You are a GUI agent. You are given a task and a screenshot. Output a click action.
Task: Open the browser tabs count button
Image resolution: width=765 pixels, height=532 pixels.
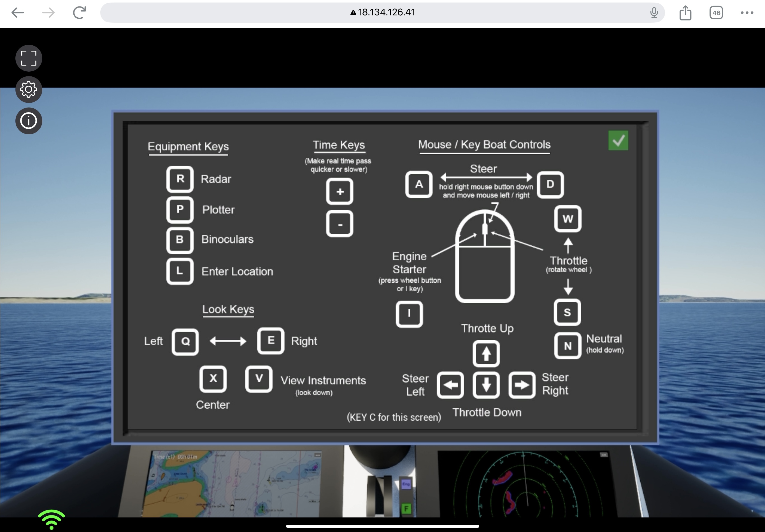coord(716,13)
